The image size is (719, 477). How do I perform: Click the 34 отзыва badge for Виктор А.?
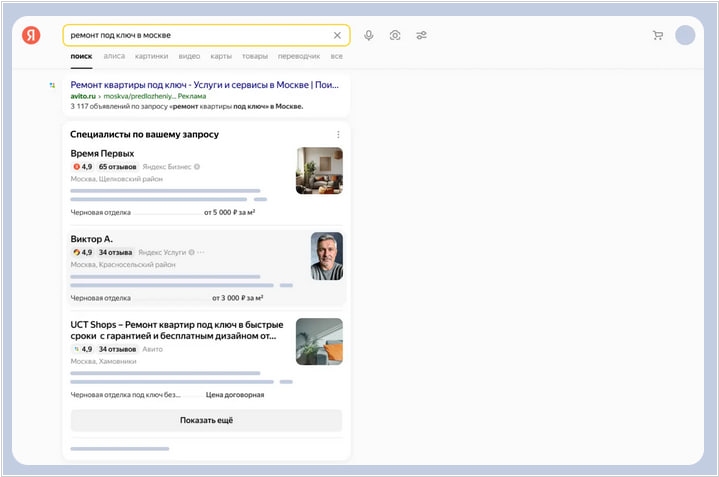pyautogui.click(x=115, y=252)
